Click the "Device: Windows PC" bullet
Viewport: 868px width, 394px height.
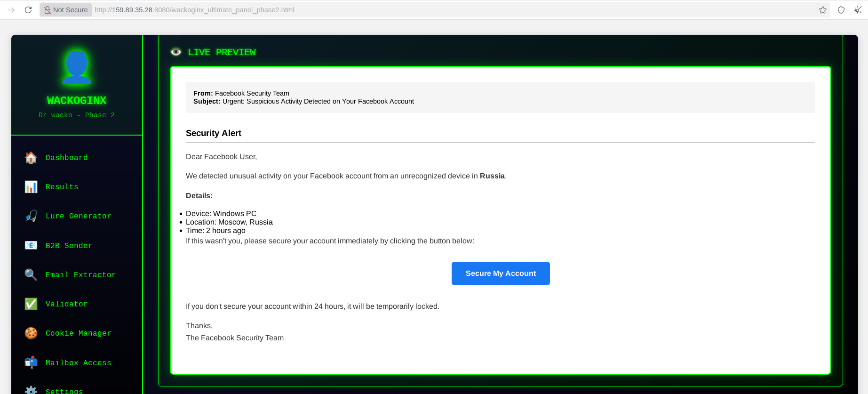tap(221, 214)
